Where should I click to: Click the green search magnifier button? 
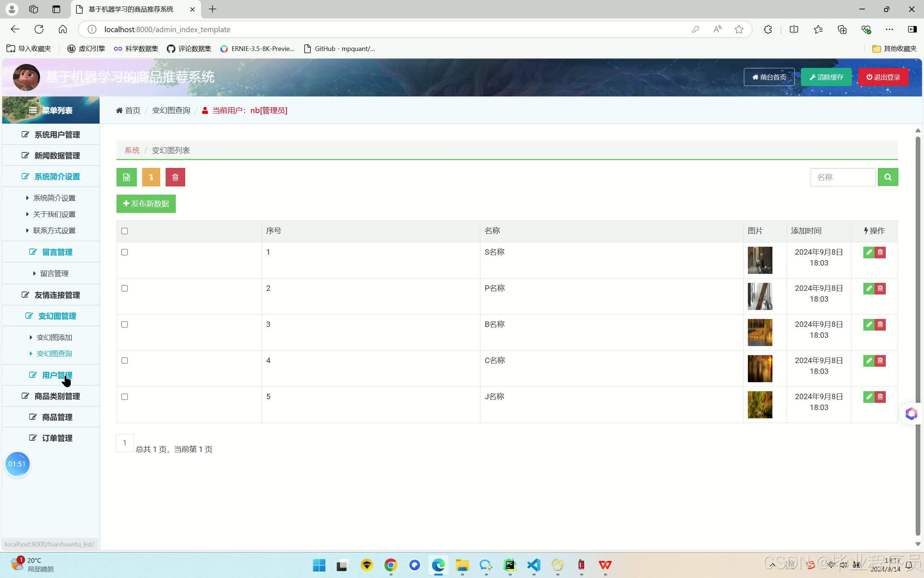pyautogui.click(x=888, y=177)
